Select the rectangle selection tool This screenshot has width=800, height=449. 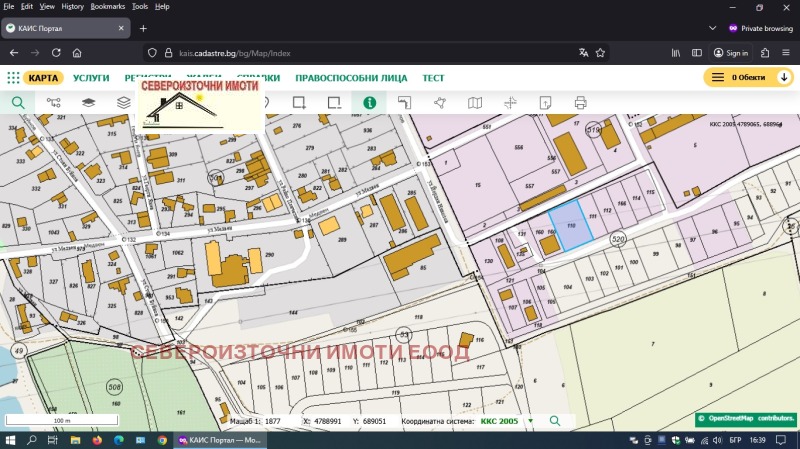pos(298,102)
